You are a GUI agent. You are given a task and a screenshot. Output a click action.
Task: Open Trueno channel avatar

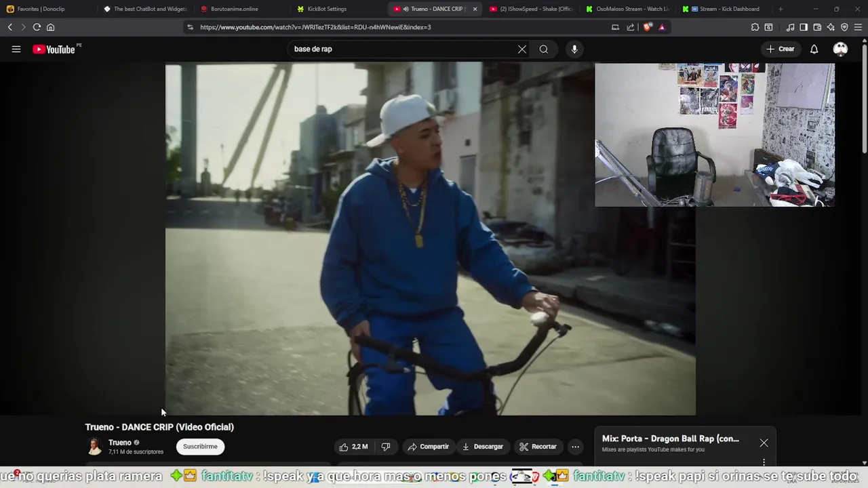[x=95, y=446]
